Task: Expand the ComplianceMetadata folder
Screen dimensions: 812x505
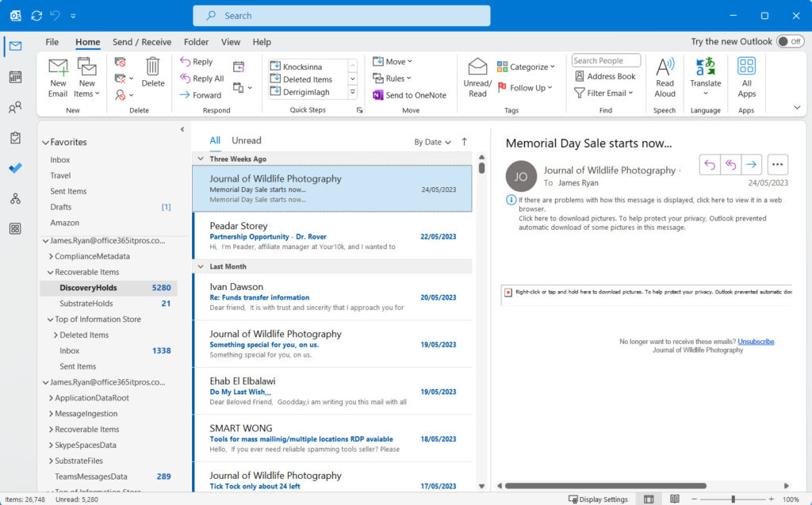Action: [51, 256]
